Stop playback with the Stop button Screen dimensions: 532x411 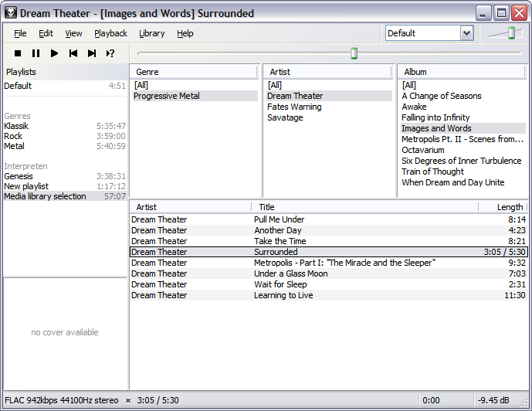click(x=18, y=53)
